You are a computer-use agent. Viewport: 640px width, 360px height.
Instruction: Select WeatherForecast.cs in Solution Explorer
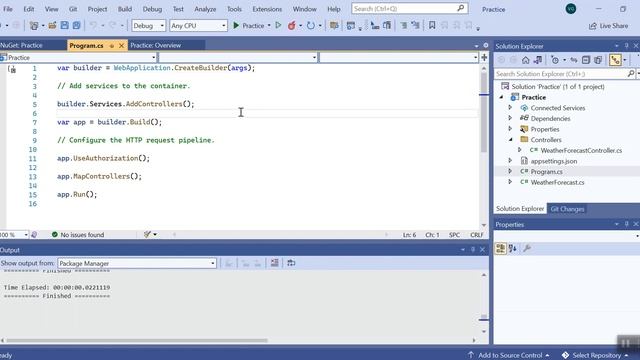557,182
